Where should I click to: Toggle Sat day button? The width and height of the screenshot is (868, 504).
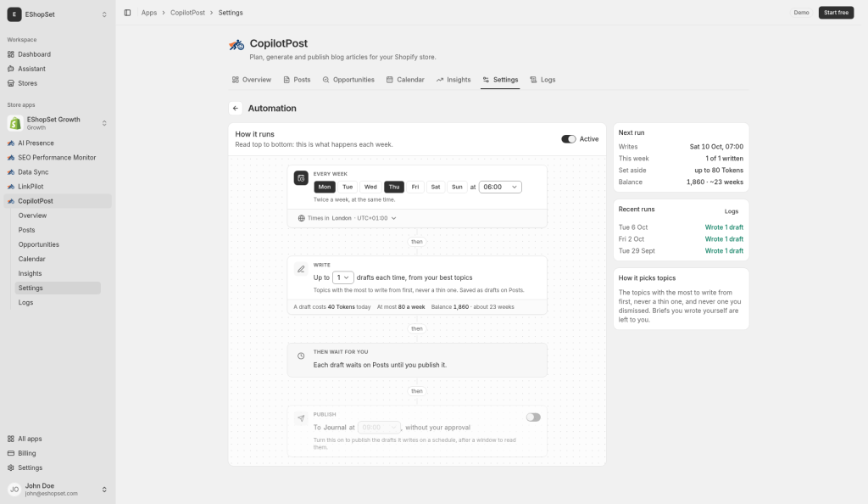[x=436, y=188]
